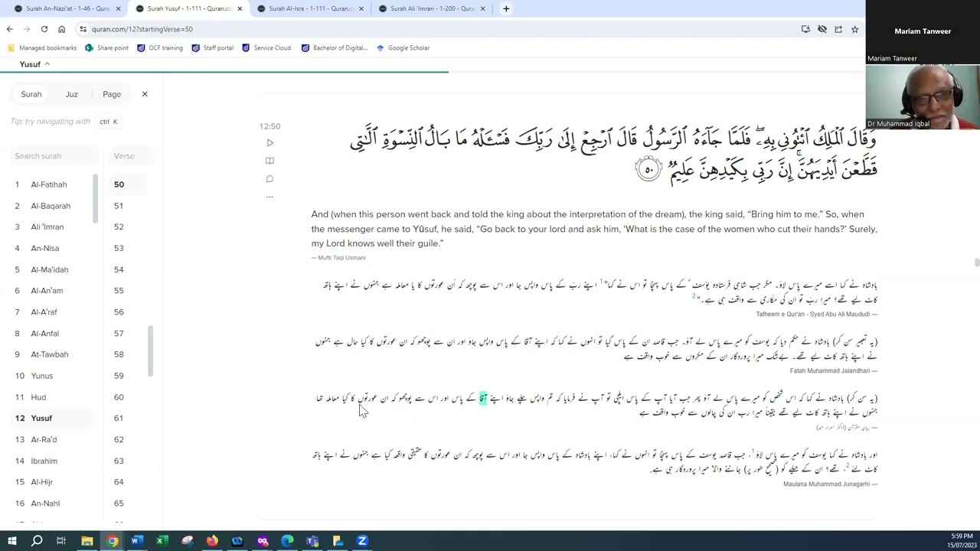Close the Surah Al-Isra tab

coord(361,8)
